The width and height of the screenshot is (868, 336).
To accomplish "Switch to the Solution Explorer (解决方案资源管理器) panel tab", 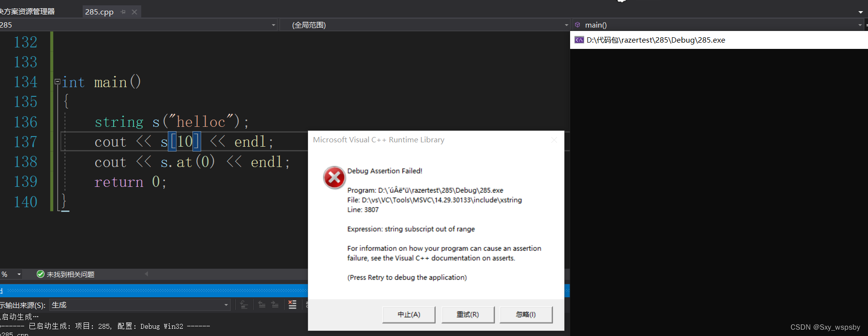I will tap(27, 12).
